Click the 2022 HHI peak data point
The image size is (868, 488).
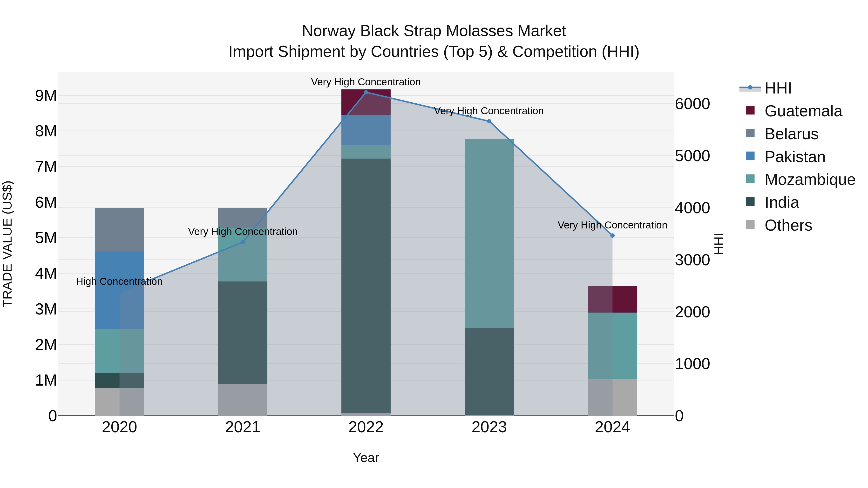(366, 92)
